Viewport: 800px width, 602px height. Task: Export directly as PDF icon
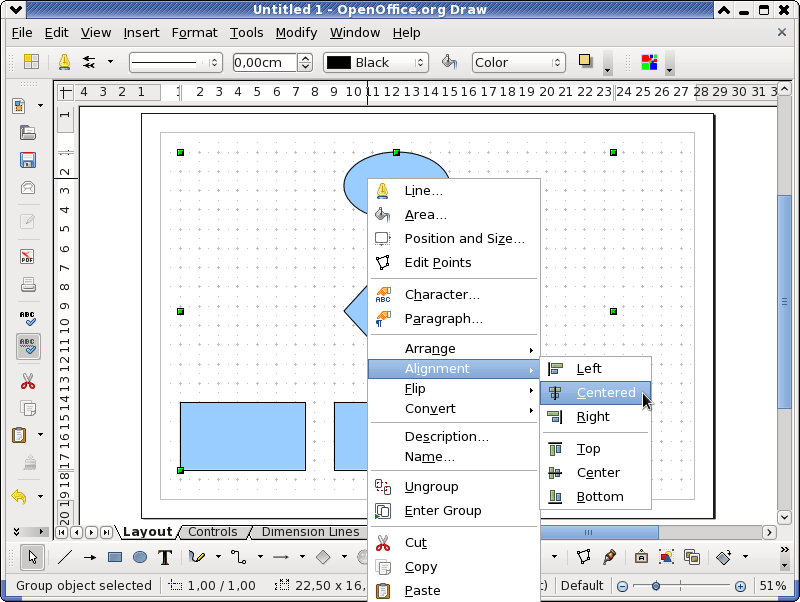(28, 256)
